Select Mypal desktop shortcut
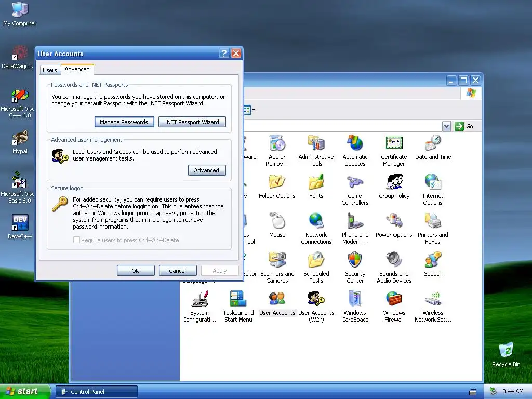The height and width of the screenshot is (399, 532). (x=20, y=142)
